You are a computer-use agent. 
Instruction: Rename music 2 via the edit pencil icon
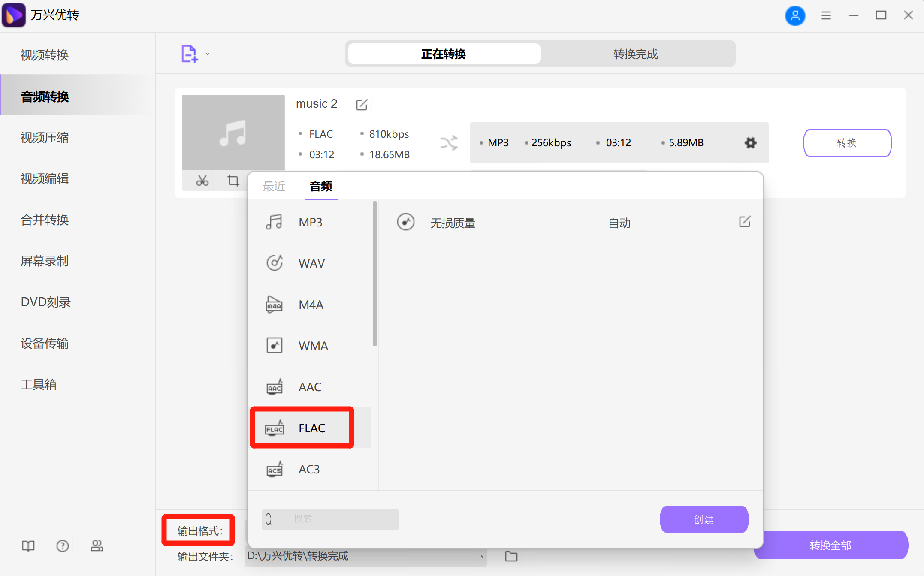(362, 104)
